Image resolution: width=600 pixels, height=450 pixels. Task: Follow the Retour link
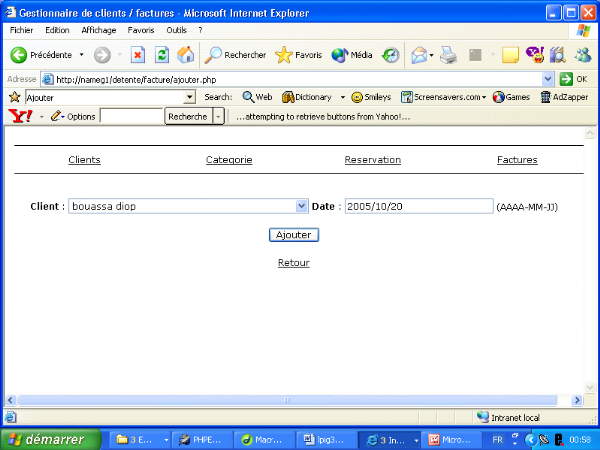(x=293, y=263)
